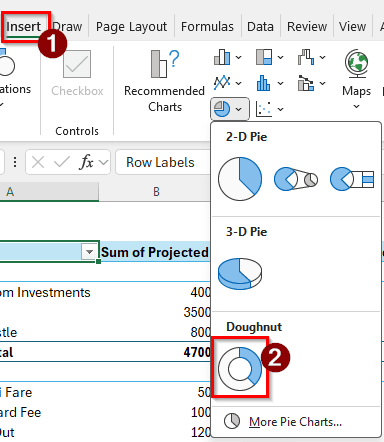
Task: Open the Insert Function fx button
Action: pos(86,162)
